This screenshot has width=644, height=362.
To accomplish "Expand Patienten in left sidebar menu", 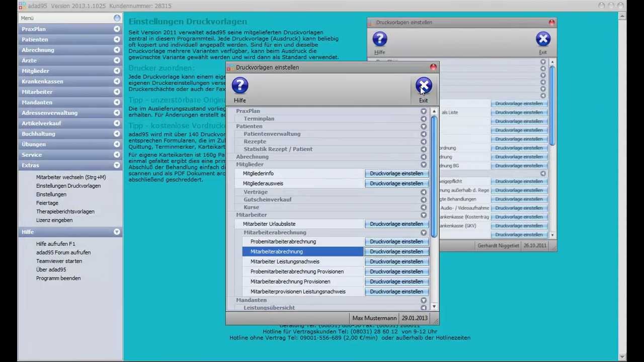I will (117, 39).
